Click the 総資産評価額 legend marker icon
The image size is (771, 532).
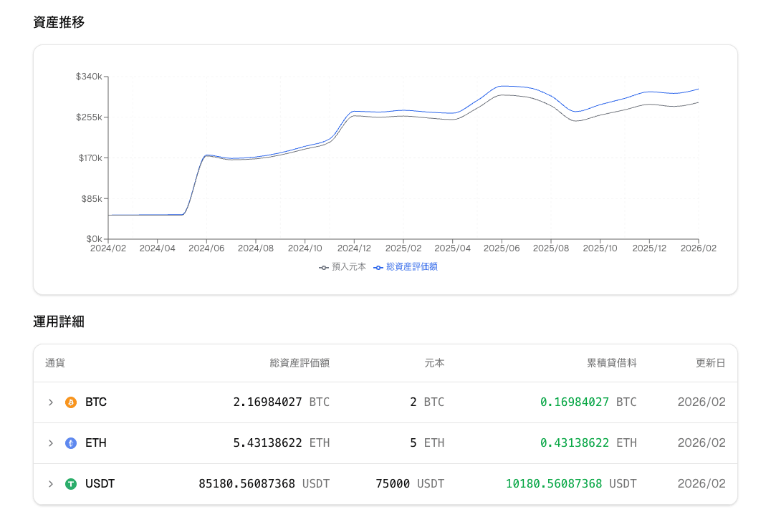tap(378, 267)
